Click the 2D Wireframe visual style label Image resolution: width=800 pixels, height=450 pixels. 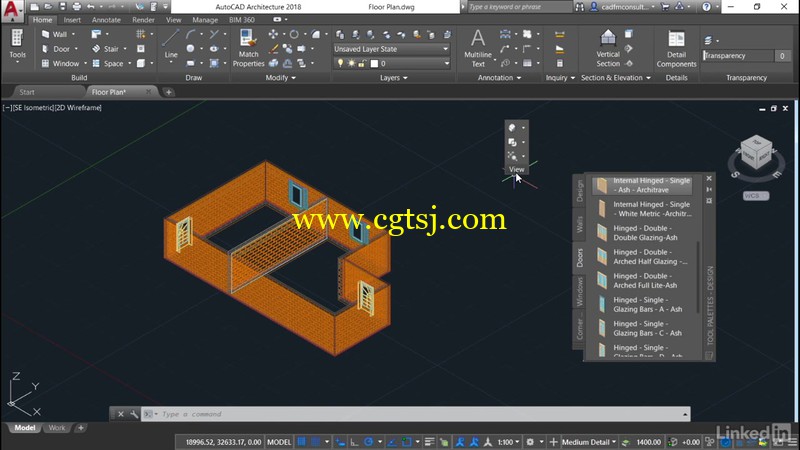click(78, 108)
